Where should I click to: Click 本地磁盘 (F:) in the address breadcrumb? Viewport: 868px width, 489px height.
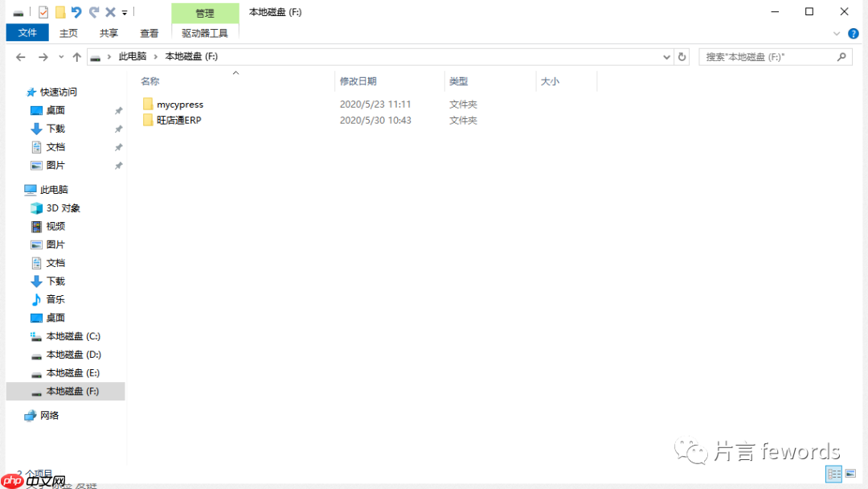[x=191, y=56]
